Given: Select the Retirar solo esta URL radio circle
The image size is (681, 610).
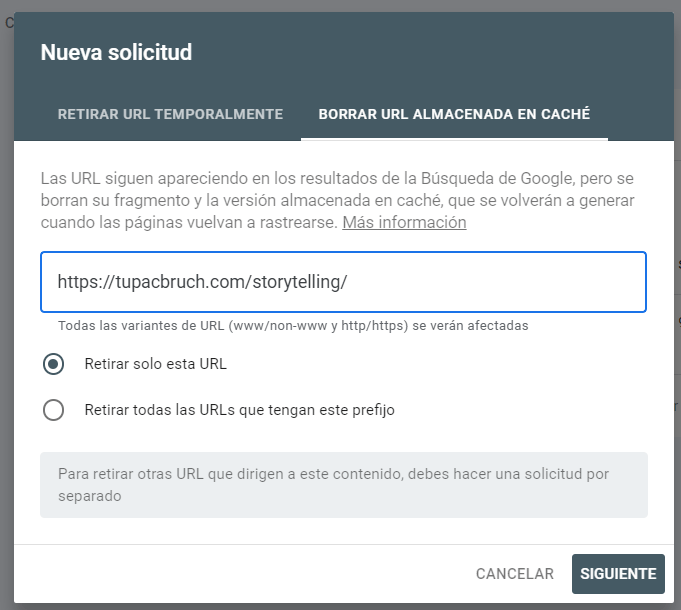Looking at the screenshot, I should coord(54,364).
